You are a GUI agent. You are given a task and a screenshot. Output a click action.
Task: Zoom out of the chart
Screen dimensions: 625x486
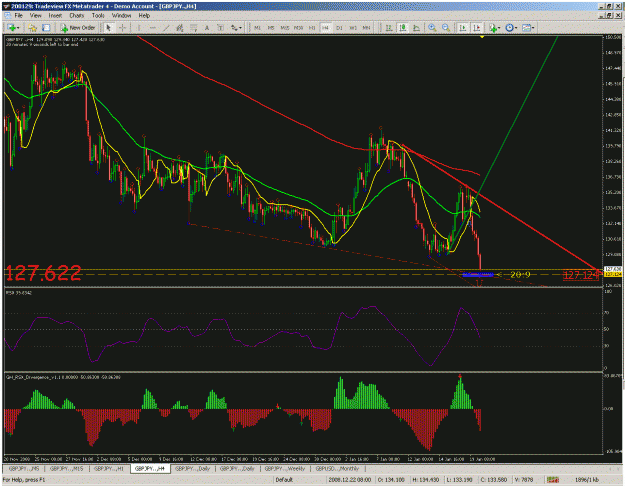point(446,28)
